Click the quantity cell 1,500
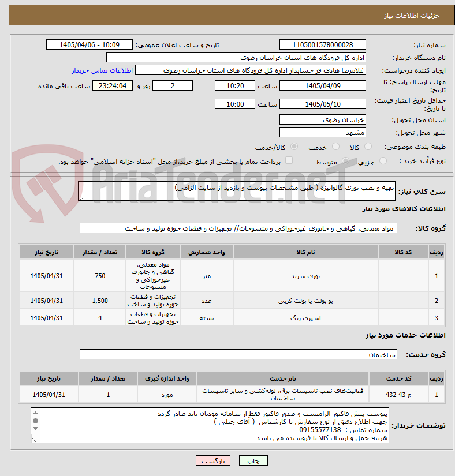455x476 pixels. 100,301
